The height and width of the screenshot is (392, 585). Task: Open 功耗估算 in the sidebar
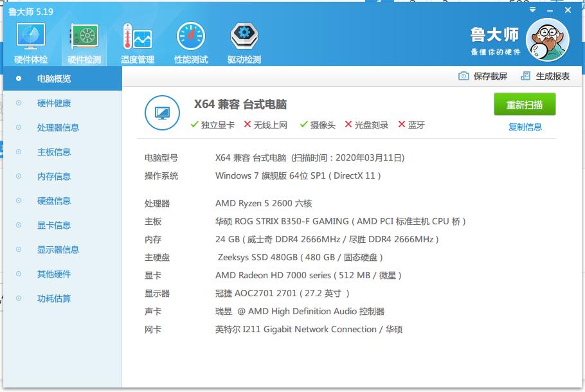click(x=63, y=298)
